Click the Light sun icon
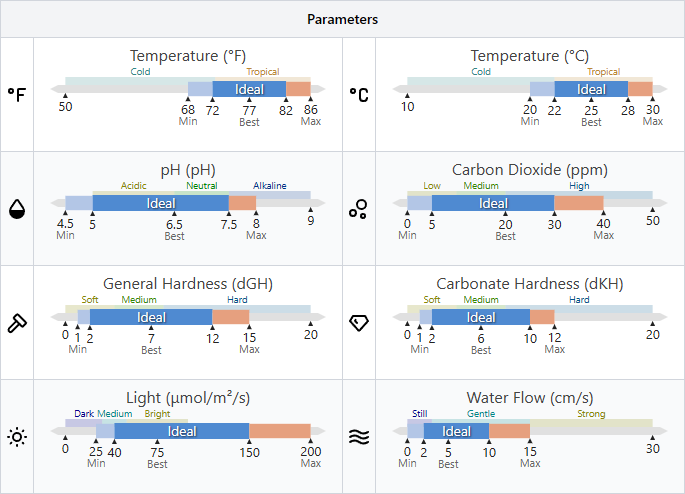The image size is (685, 494). 17,436
